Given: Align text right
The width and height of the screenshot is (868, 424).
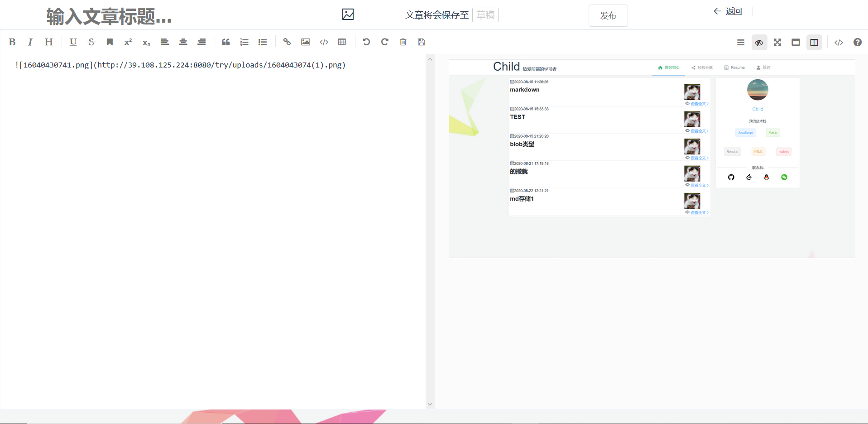Looking at the screenshot, I should click(x=201, y=42).
